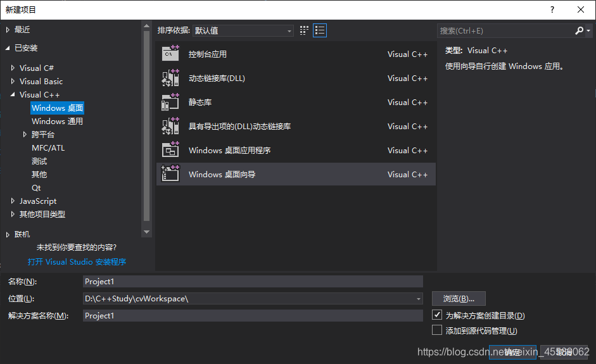Click the 解决方案名称 field
Screen dimensions: 596x364
pos(253,315)
